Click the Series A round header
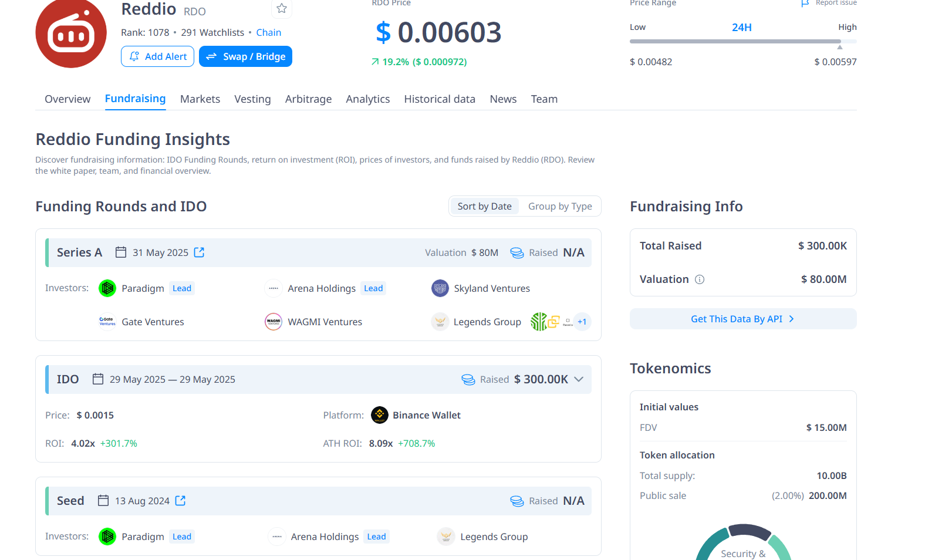The width and height of the screenshot is (925, 560). [x=318, y=252]
